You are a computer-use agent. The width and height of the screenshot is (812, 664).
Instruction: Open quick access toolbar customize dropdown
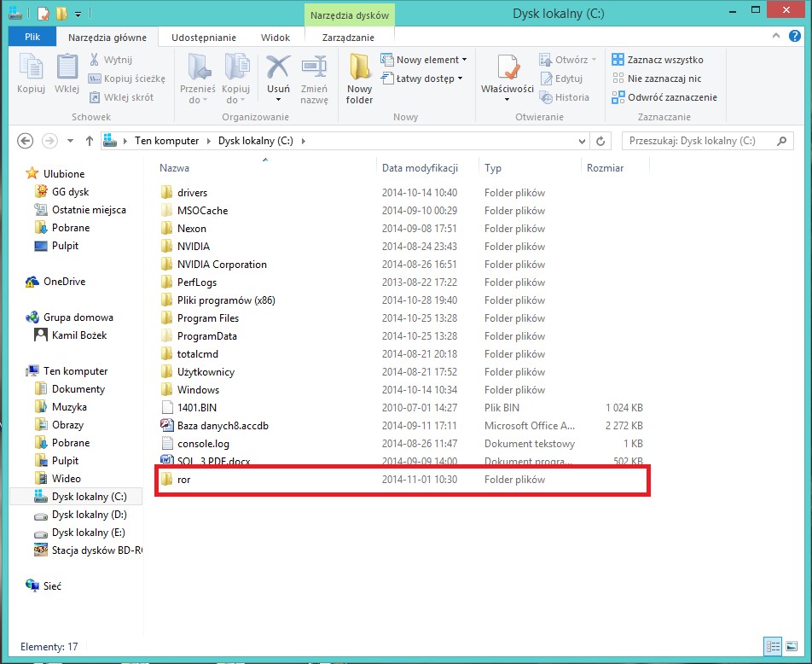click(x=78, y=14)
